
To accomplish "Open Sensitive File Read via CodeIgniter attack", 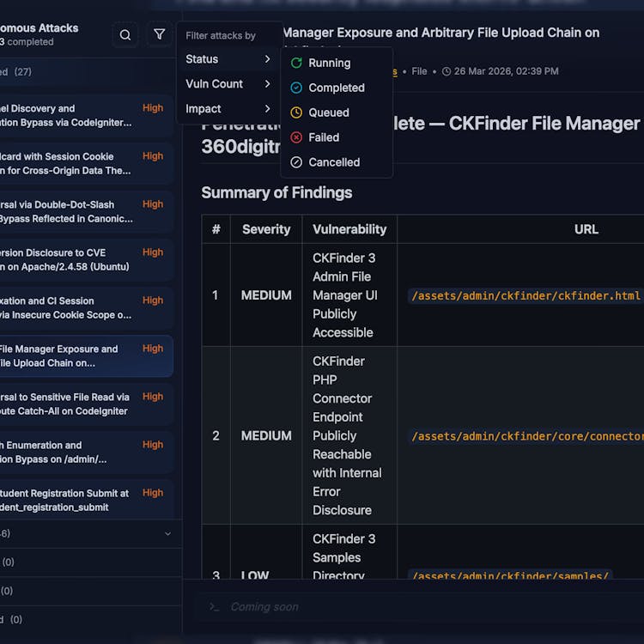I will pyautogui.click(x=86, y=404).
